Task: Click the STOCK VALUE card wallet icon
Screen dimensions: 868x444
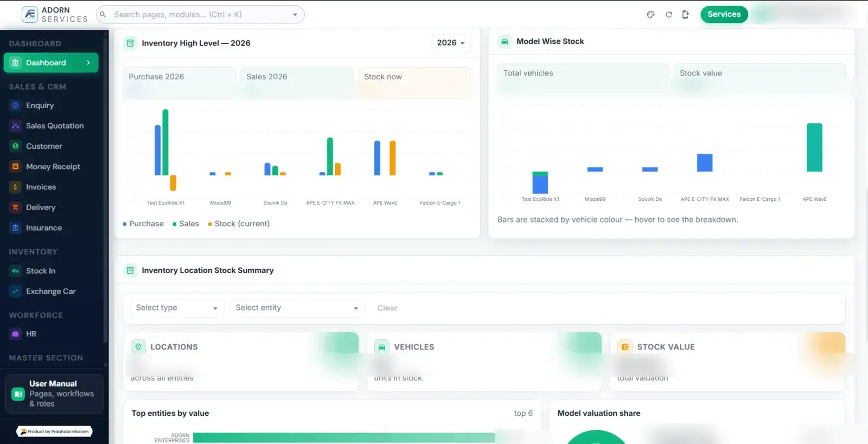Action: point(625,347)
